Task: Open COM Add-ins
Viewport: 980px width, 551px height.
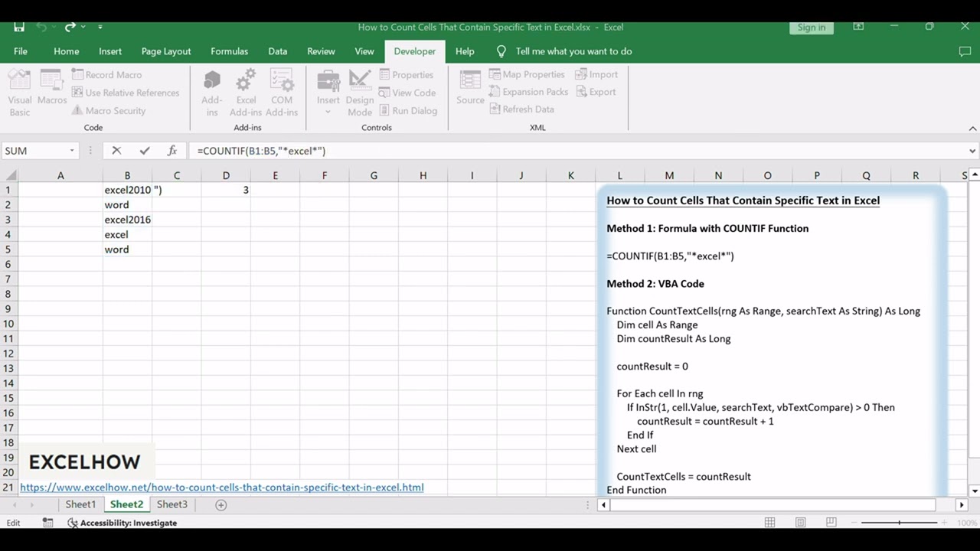Action: click(x=282, y=93)
